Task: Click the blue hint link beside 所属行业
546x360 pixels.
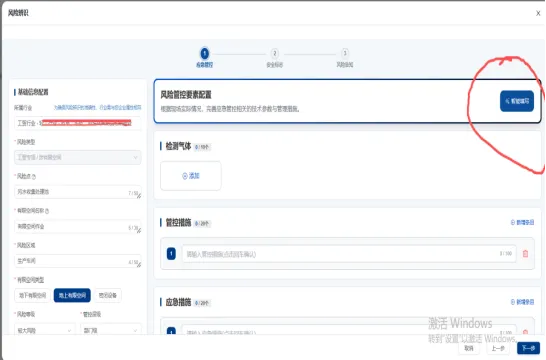Action: coord(98,108)
